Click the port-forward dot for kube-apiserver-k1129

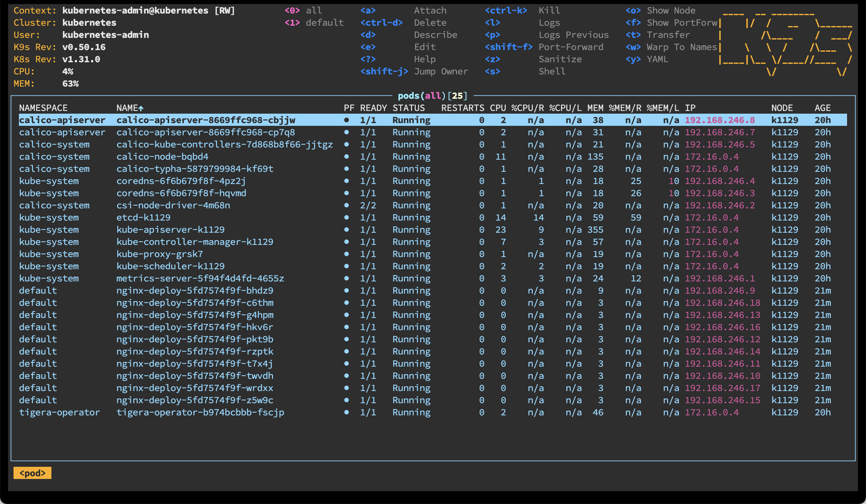(x=346, y=230)
